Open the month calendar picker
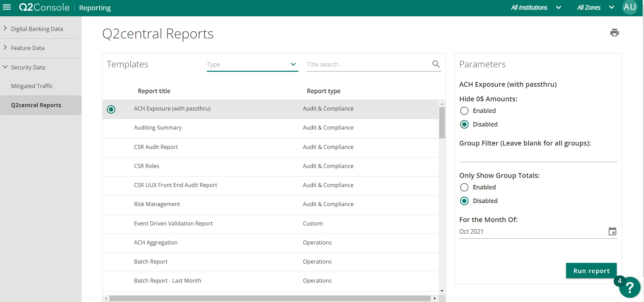The width and height of the screenshot is (644, 302). [612, 231]
